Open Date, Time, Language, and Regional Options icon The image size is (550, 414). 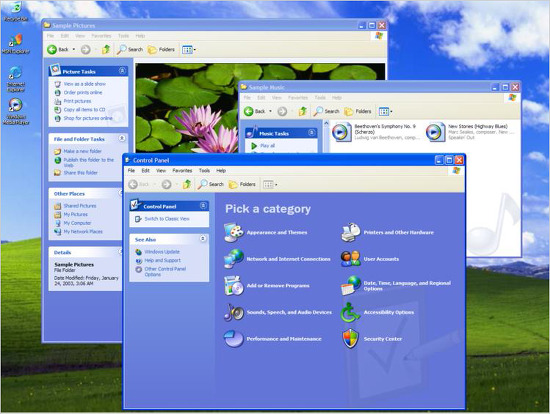[350, 286]
